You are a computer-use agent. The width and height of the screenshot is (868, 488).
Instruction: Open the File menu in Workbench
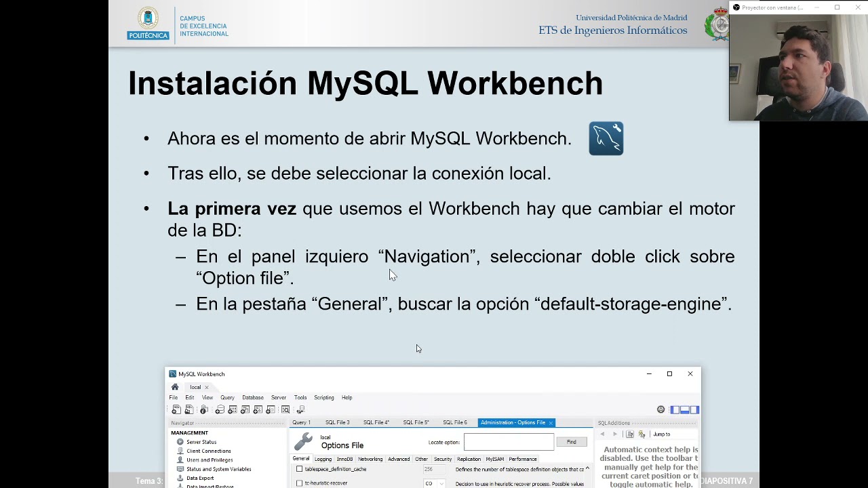(174, 397)
